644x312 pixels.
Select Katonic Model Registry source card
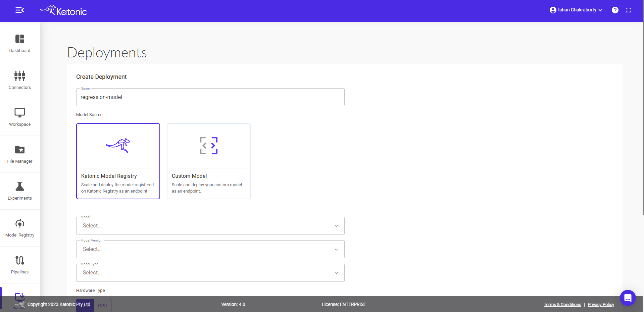pyautogui.click(x=118, y=161)
